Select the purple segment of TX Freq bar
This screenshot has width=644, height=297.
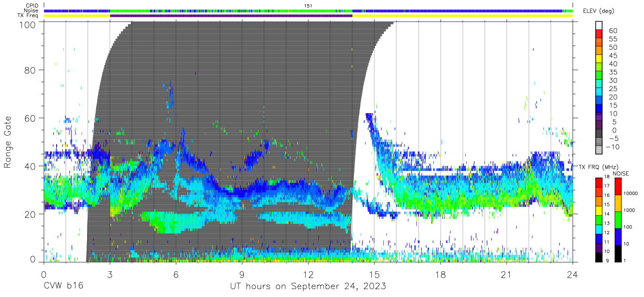point(231,16)
